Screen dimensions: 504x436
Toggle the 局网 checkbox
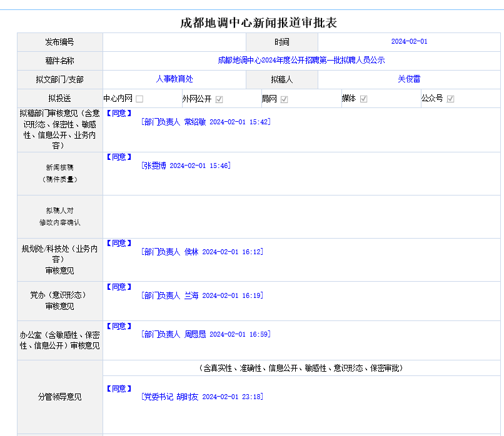click(284, 99)
